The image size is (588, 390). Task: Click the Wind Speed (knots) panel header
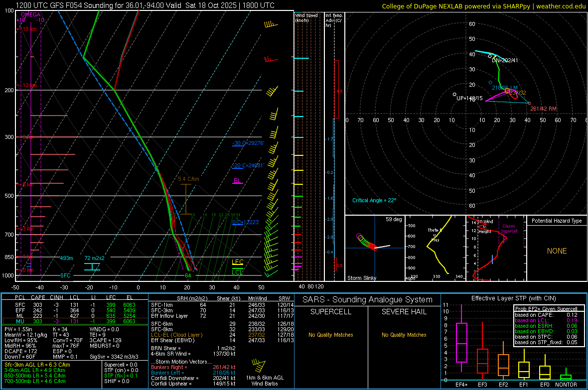tap(306, 17)
